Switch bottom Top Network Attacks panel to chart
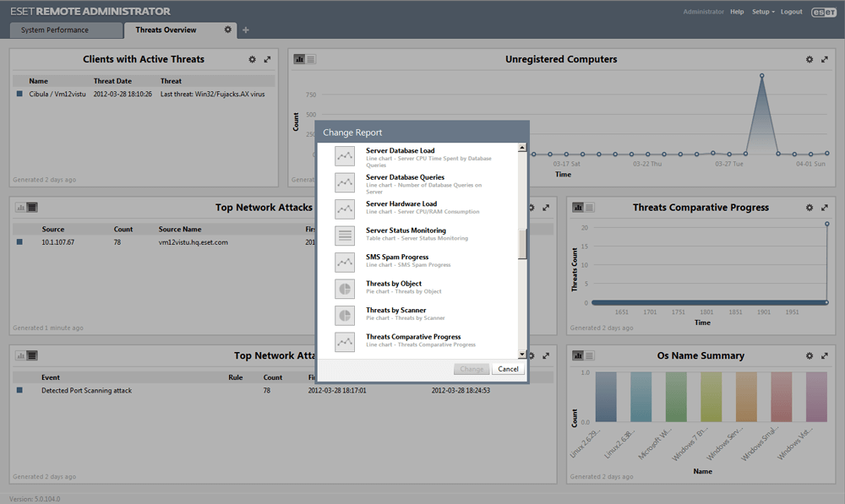The width and height of the screenshot is (845, 504). (x=20, y=355)
